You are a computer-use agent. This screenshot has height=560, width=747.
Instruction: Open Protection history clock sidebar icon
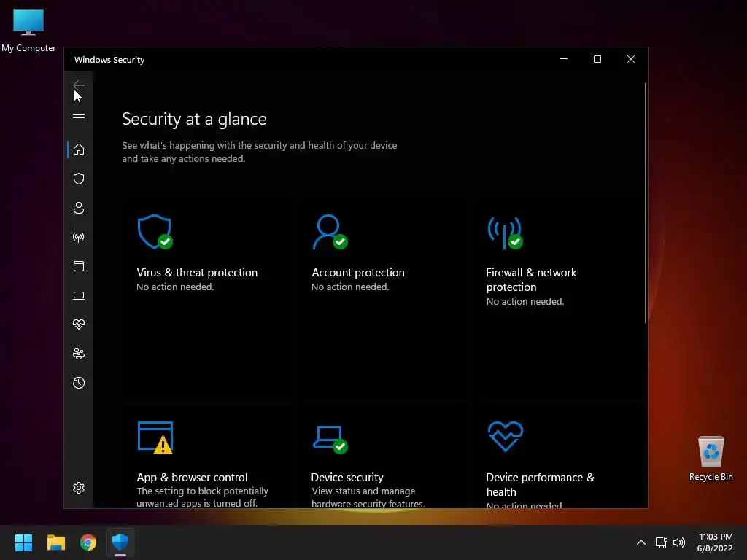coord(79,383)
